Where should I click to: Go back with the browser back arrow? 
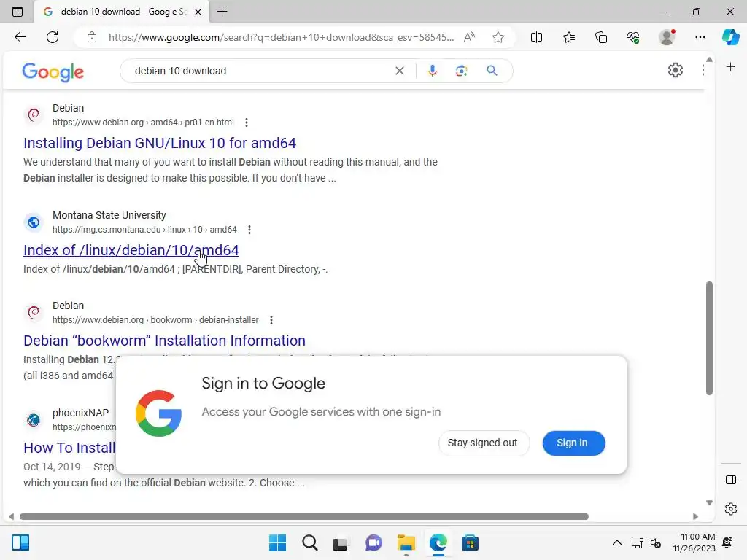tap(20, 37)
